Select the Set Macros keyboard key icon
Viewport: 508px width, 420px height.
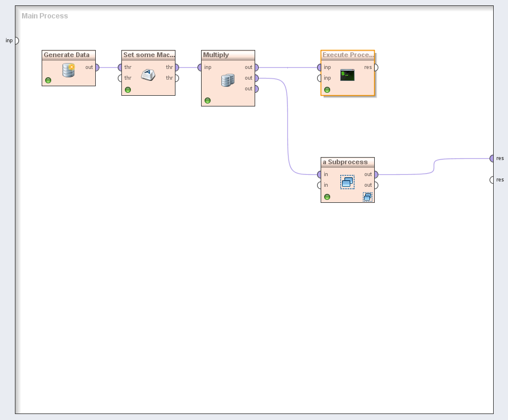148,74
